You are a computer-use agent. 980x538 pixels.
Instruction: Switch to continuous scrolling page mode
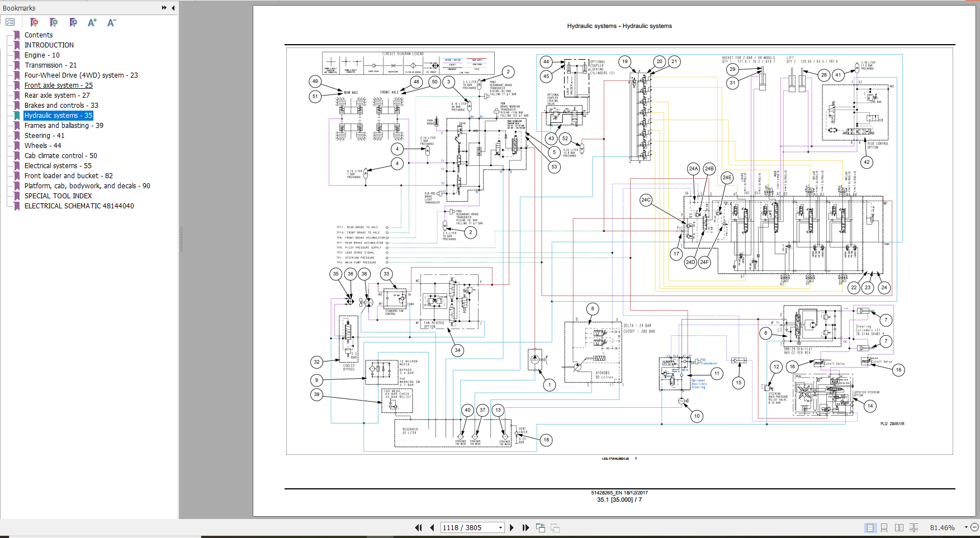884,527
